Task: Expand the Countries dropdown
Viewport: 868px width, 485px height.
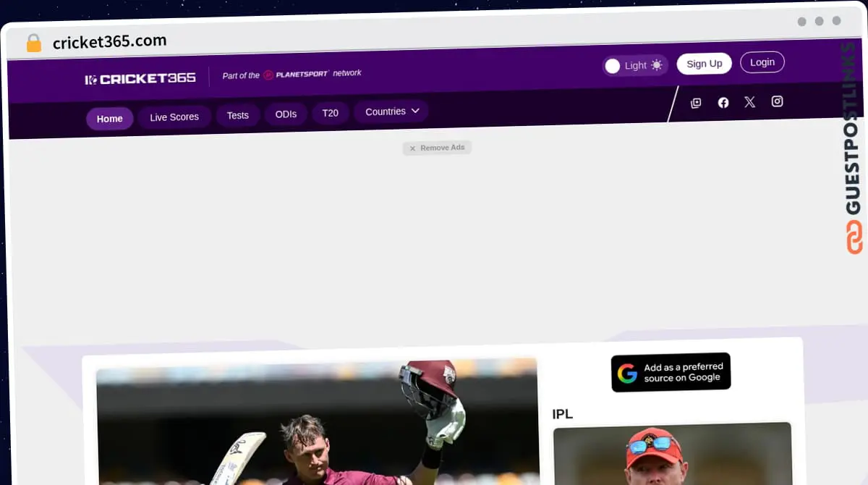Action: (x=391, y=111)
